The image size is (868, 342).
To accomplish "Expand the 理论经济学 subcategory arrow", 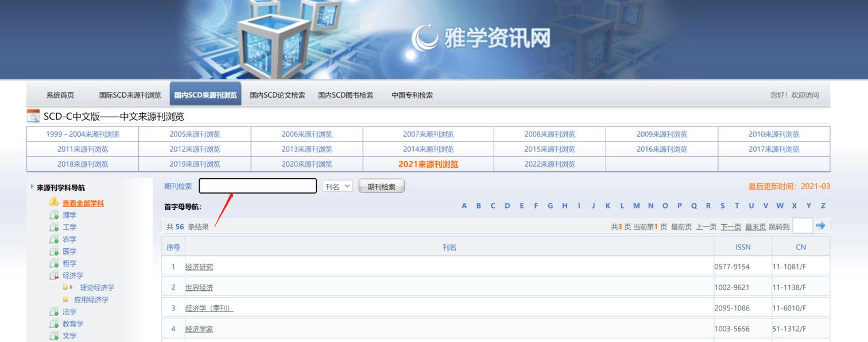I will coord(71,287).
